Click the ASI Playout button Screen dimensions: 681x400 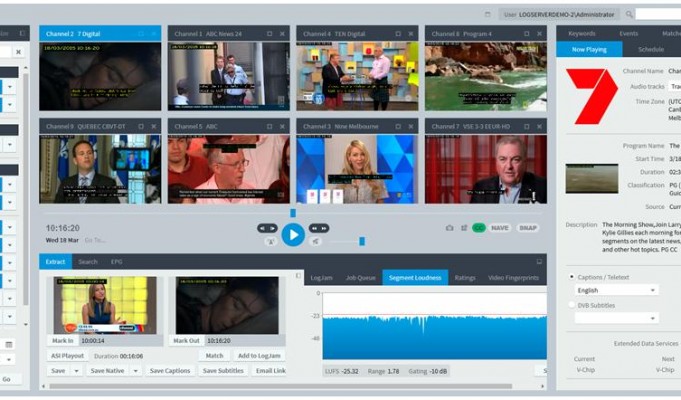click(67, 356)
